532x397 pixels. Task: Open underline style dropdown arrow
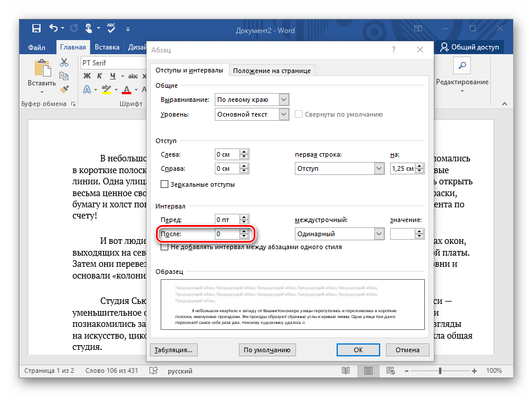click(x=122, y=77)
